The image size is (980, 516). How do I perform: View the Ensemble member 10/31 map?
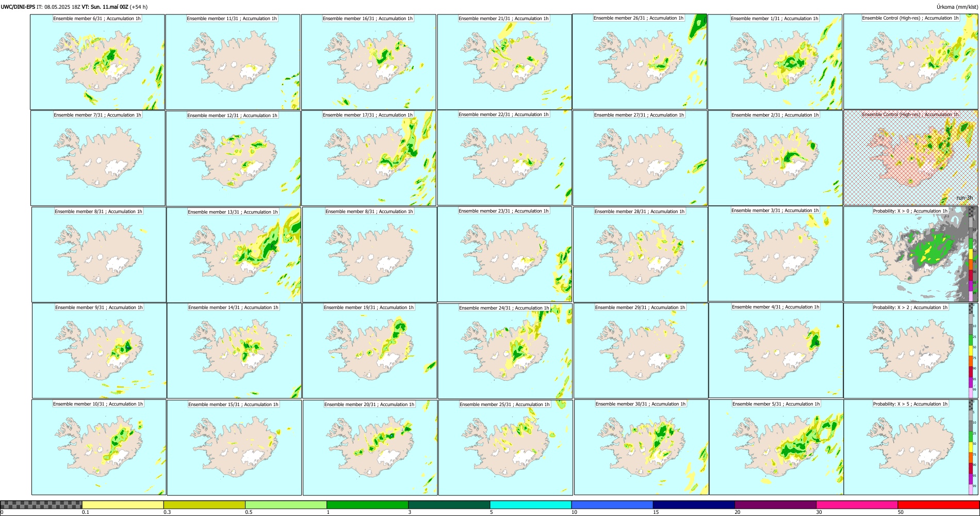coord(99,447)
